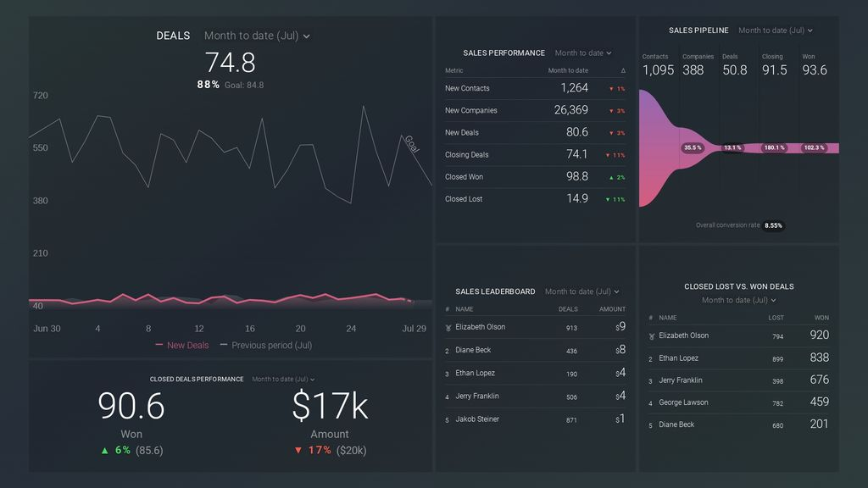Select Ethan Lopez row in Sales Leaderboard
The width and height of the screenshot is (868, 488).
pos(536,374)
